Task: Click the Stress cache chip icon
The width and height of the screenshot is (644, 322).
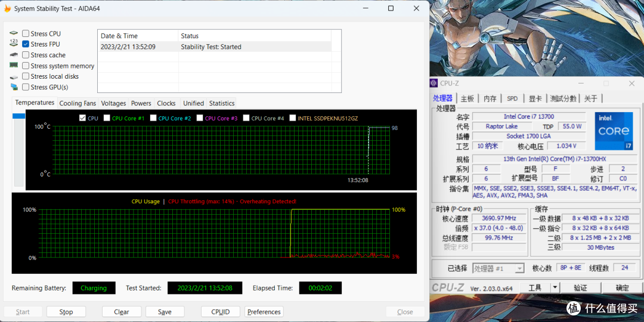Action: point(14,55)
